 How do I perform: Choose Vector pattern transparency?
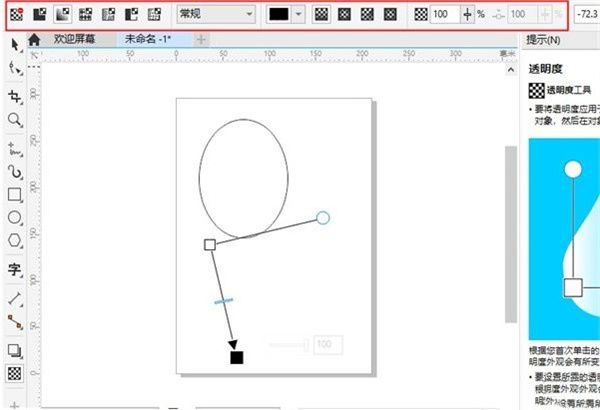coord(85,15)
